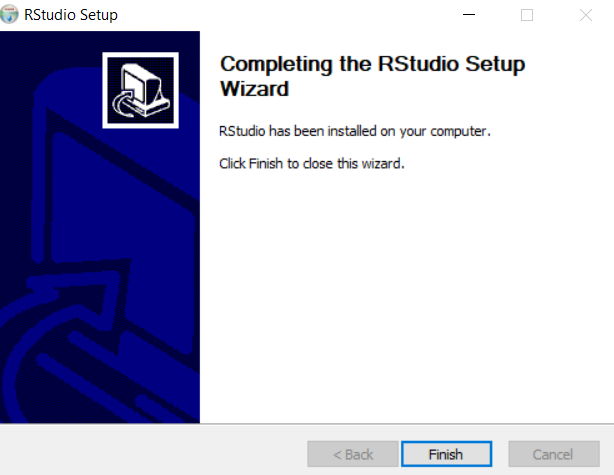Click the separator line above the buttons
This screenshot has width=614, height=475.
(x=307, y=424)
